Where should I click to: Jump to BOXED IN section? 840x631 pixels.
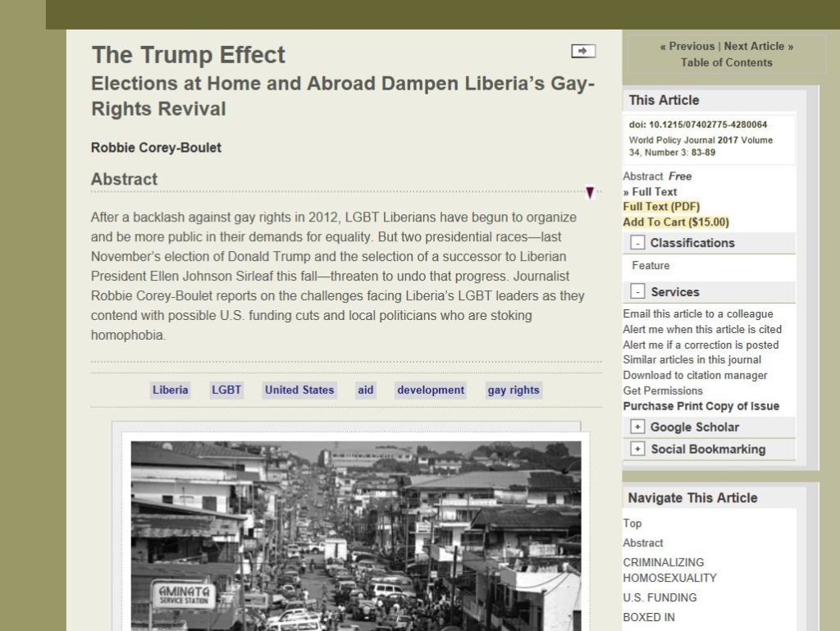[649, 618]
